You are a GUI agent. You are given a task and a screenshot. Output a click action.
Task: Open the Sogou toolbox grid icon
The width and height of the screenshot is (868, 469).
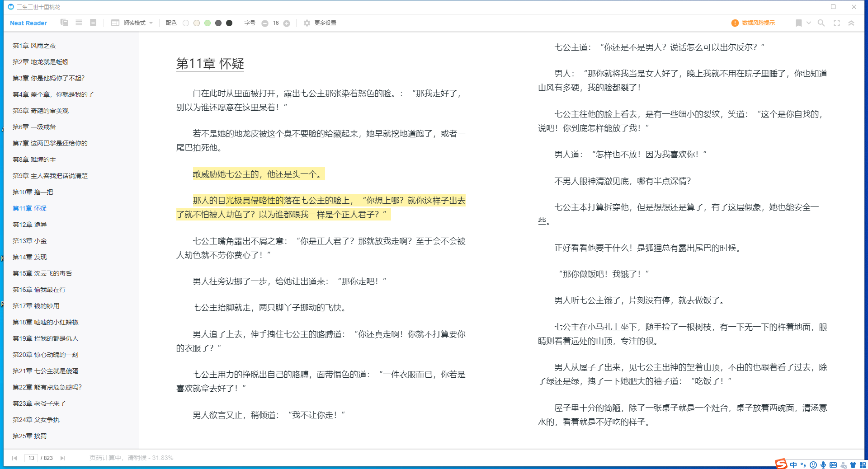pos(863,465)
